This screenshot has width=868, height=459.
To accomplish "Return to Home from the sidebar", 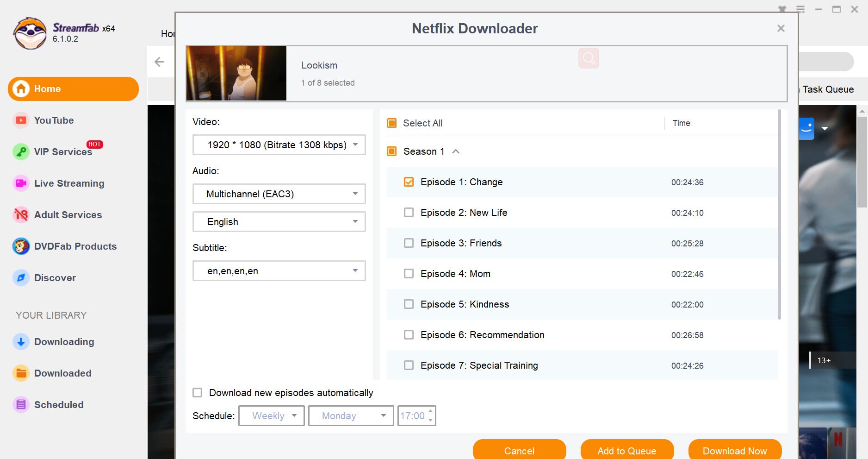I will (x=48, y=88).
